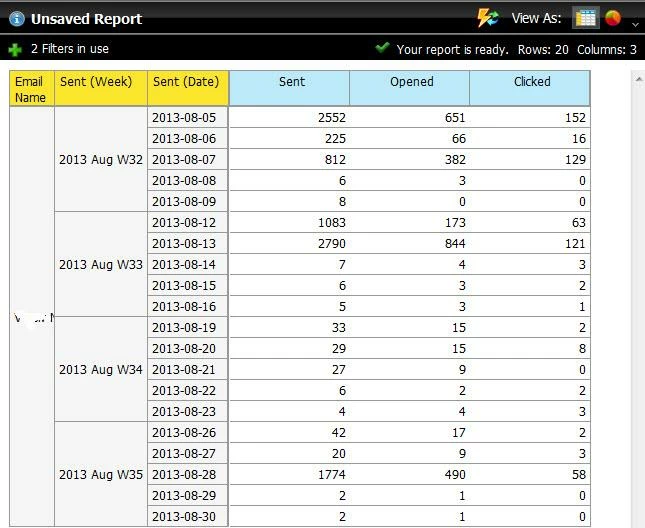645x528 pixels.
Task: Add a filter with green plus icon
Action: coord(15,50)
